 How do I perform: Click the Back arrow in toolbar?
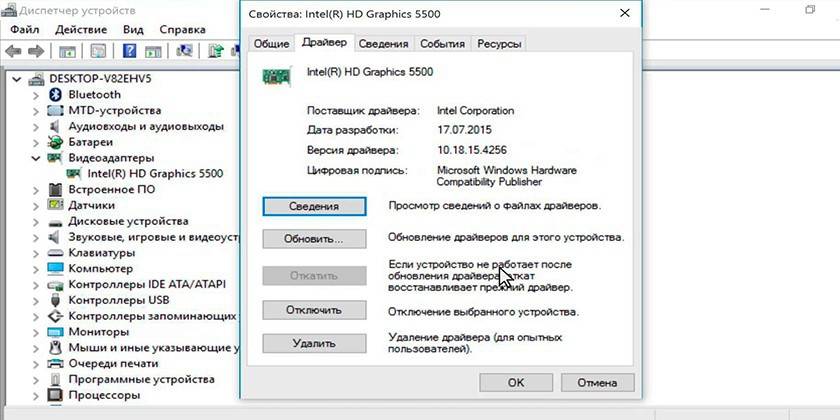(x=13, y=50)
